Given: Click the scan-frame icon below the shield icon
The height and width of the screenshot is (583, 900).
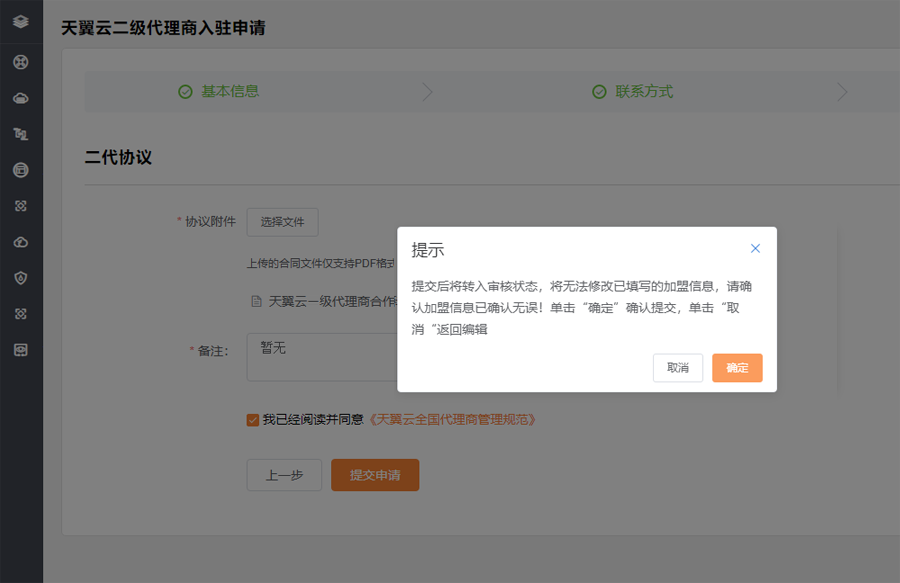Looking at the screenshot, I should (x=21, y=314).
